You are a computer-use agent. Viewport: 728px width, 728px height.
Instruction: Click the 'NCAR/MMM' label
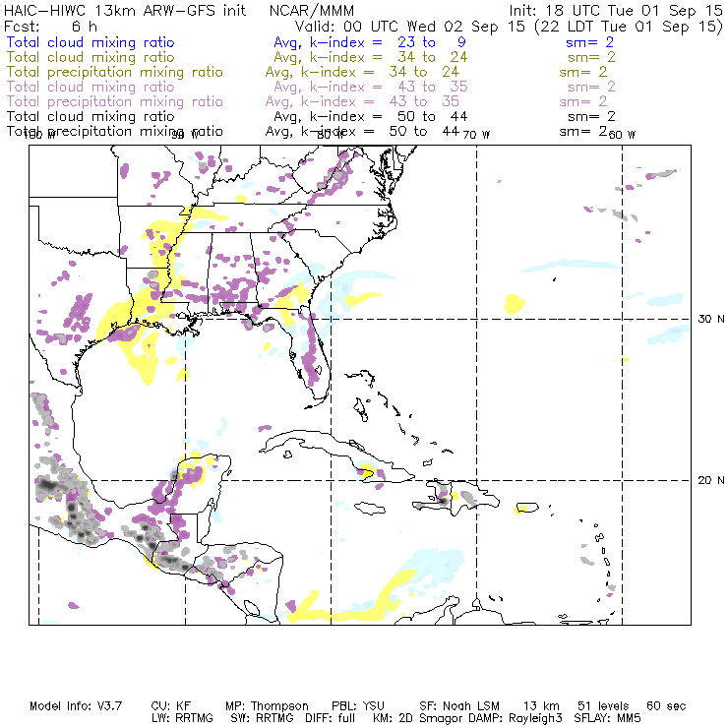tap(312, 10)
